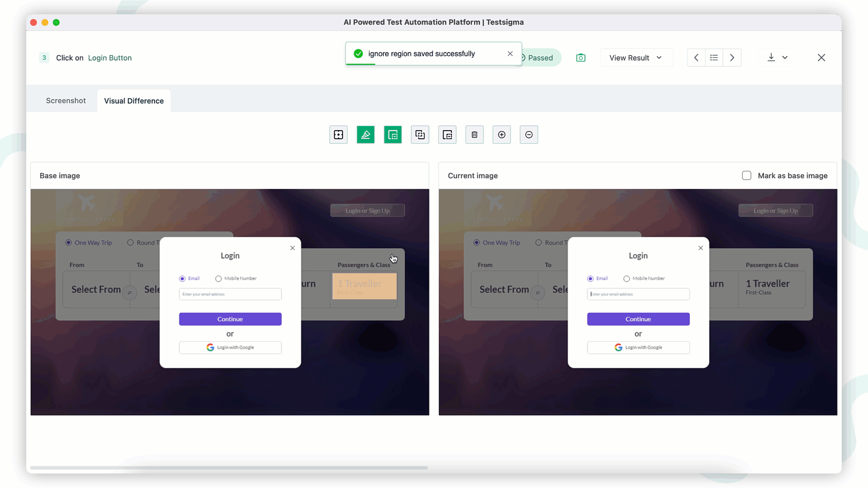The height and width of the screenshot is (488, 868).
Task: Go to previous step arrow
Action: point(696,58)
